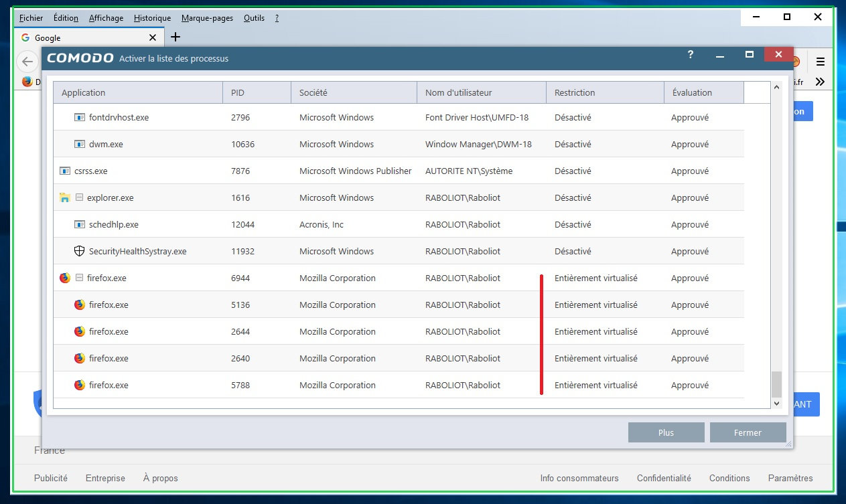Screen dimensions: 846x504
Task: Minimize the Comodo process list window
Action: (x=720, y=56)
